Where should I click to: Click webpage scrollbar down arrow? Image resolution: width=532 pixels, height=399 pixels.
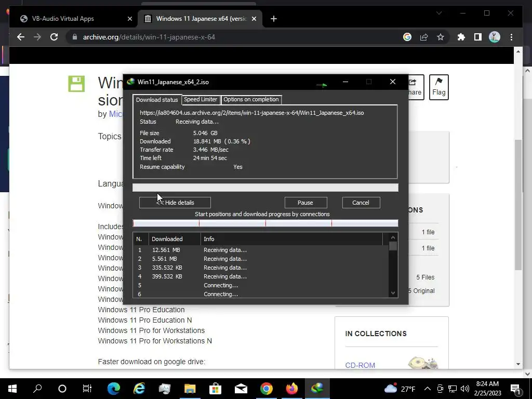[x=518, y=364]
